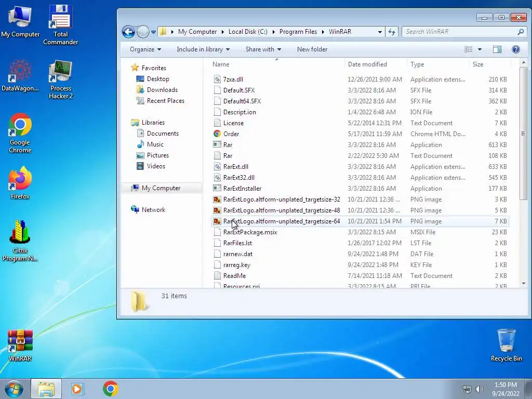Image resolution: width=532 pixels, height=399 pixels.
Task: Open the recent pages dropdown arrow
Action: click(x=153, y=32)
